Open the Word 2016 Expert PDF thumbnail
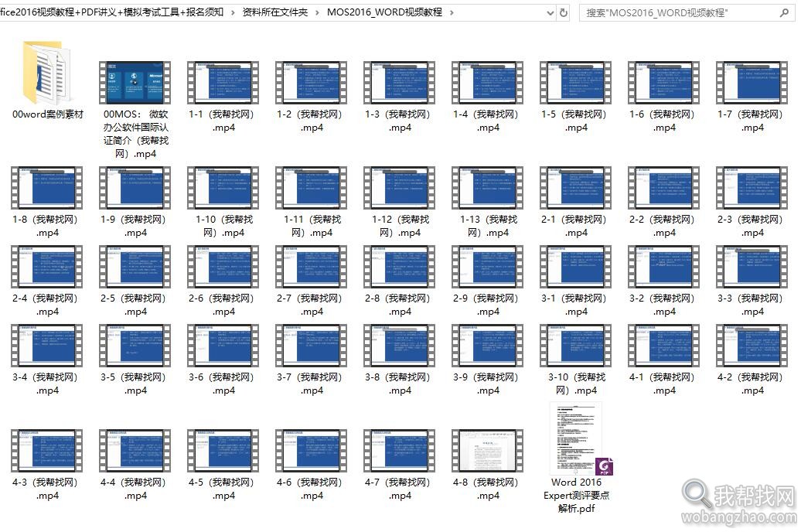The height and width of the screenshot is (532, 801). click(581, 438)
